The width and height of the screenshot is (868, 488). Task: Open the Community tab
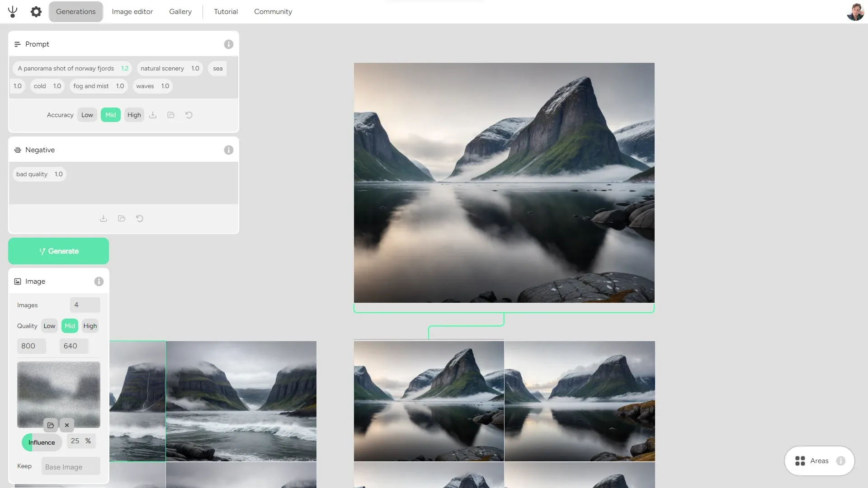tap(273, 12)
